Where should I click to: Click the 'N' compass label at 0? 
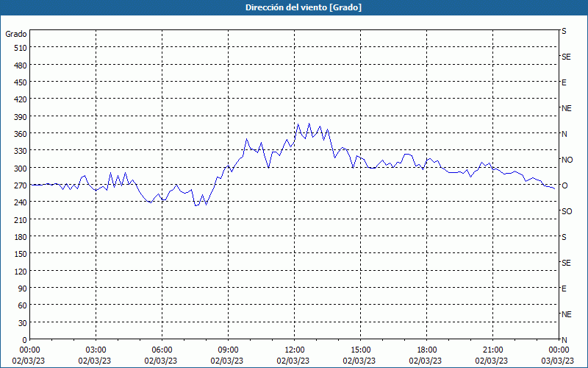click(564, 340)
